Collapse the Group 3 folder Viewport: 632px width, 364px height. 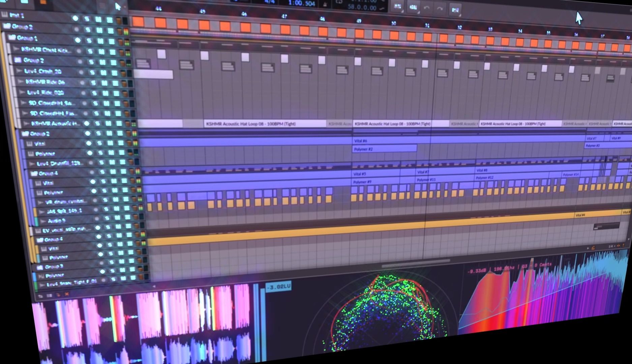pos(40,267)
